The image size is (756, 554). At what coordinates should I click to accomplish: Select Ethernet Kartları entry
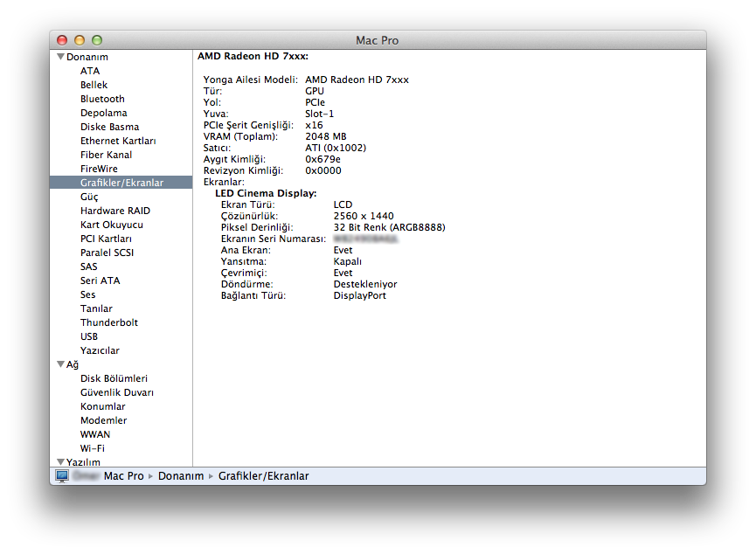(118, 141)
